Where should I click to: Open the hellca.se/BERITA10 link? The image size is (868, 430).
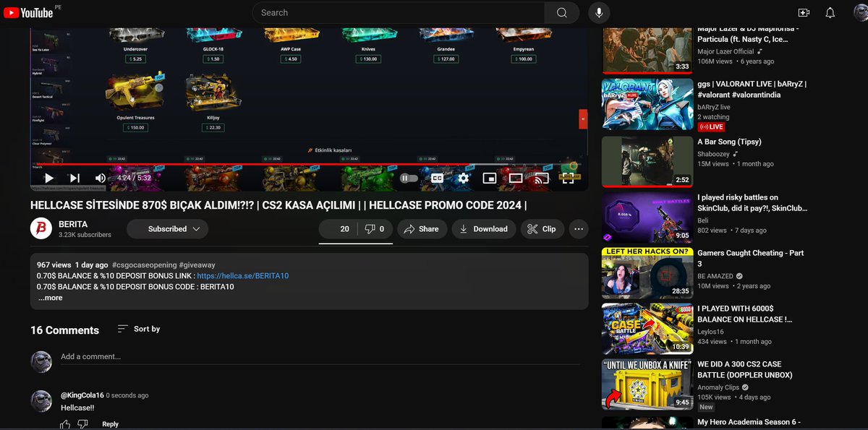242,276
